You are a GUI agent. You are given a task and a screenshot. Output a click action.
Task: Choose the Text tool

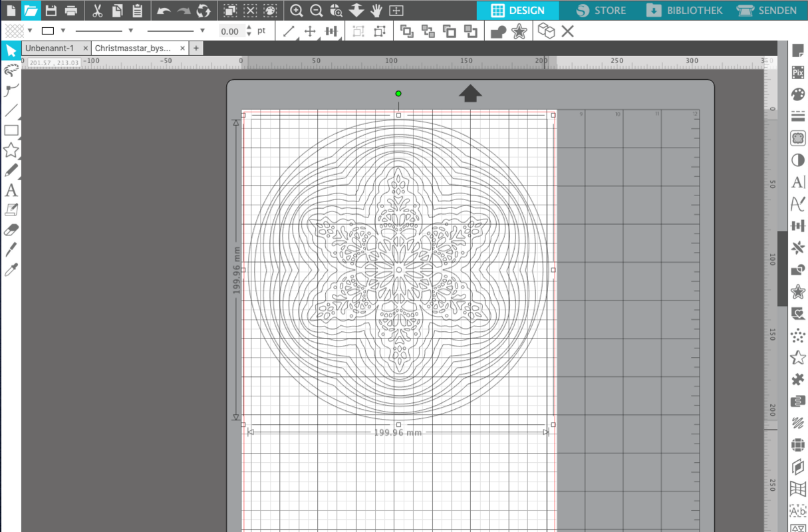[x=11, y=191]
